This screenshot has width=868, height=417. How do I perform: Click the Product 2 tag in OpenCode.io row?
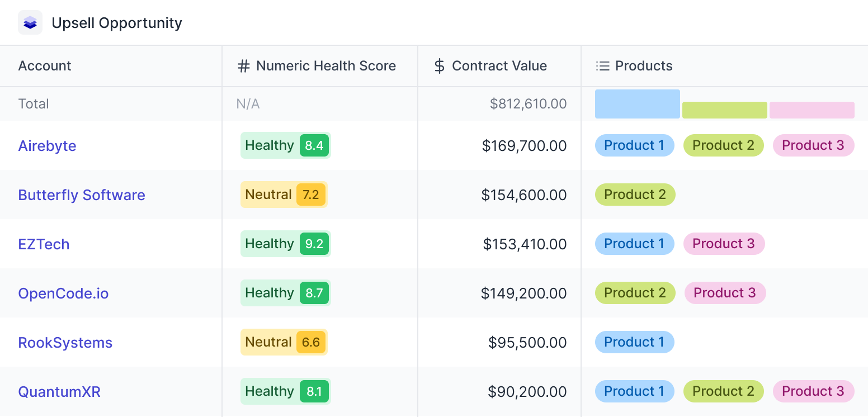(x=635, y=293)
